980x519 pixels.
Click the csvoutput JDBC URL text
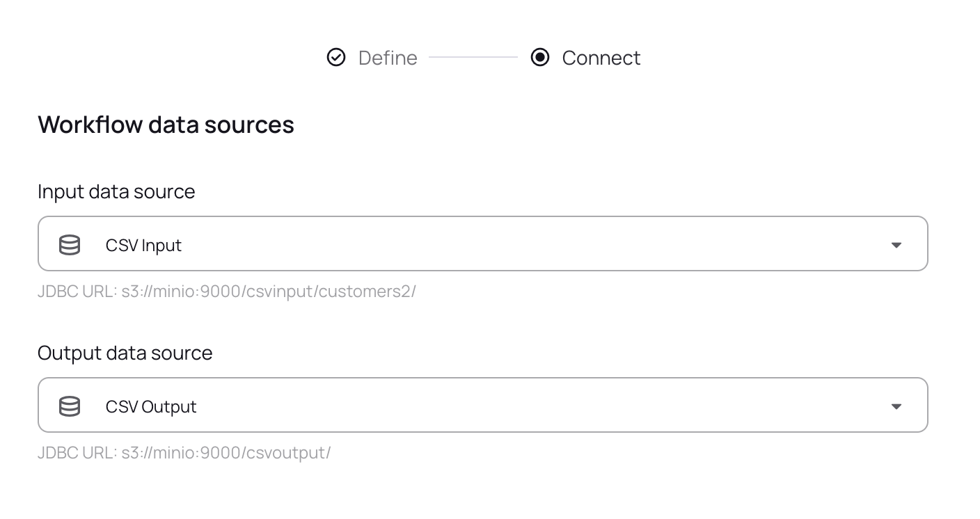click(226, 452)
